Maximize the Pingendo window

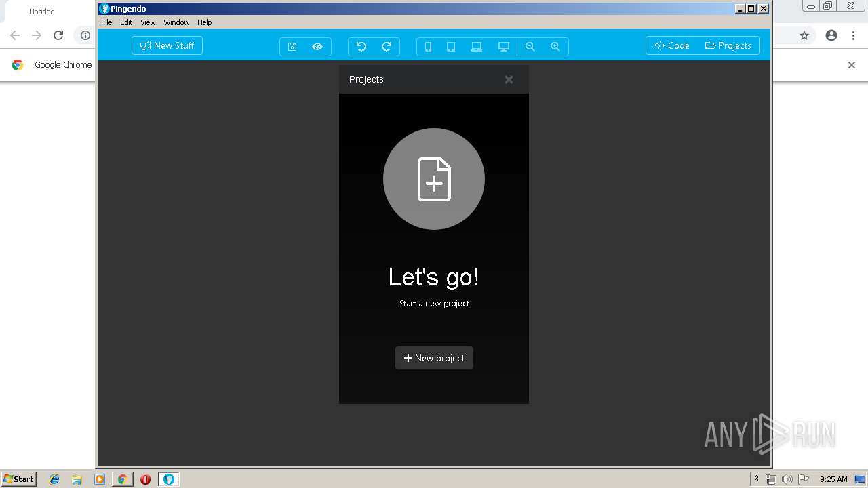click(x=751, y=9)
